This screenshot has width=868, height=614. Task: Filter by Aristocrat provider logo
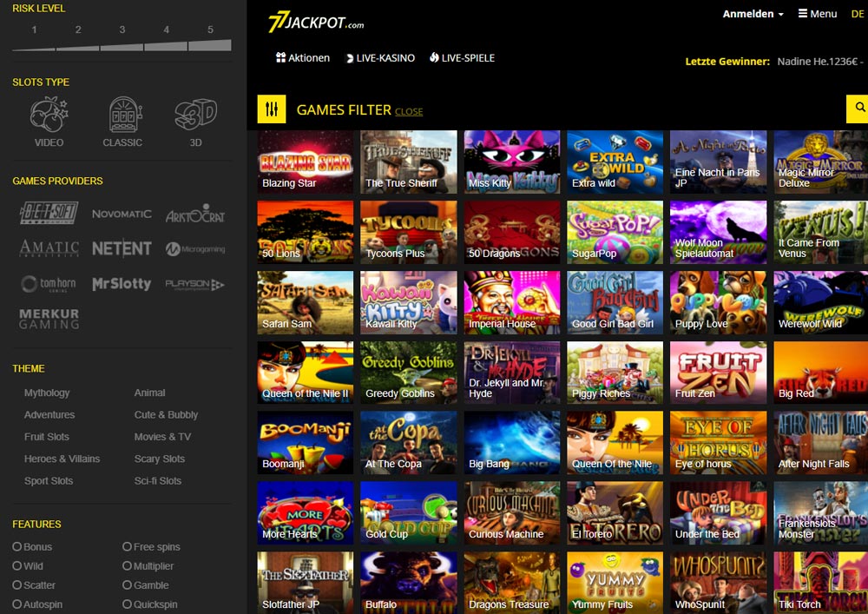[x=195, y=214]
